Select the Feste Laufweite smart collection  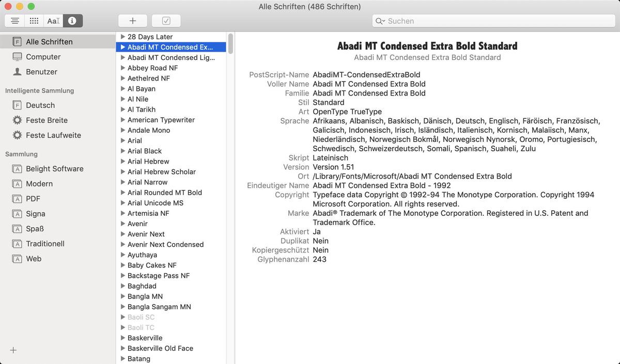(57, 135)
